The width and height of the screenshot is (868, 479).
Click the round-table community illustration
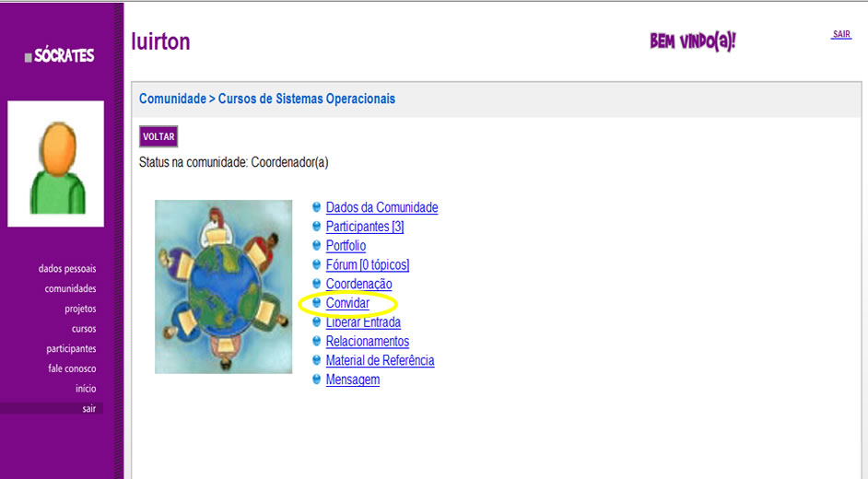point(223,286)
